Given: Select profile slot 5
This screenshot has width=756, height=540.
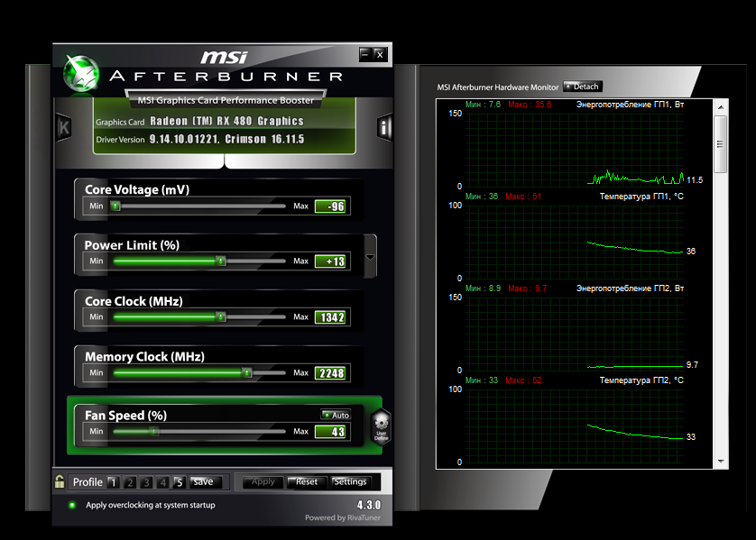Looking at the screenshot, I should point(179,482).
